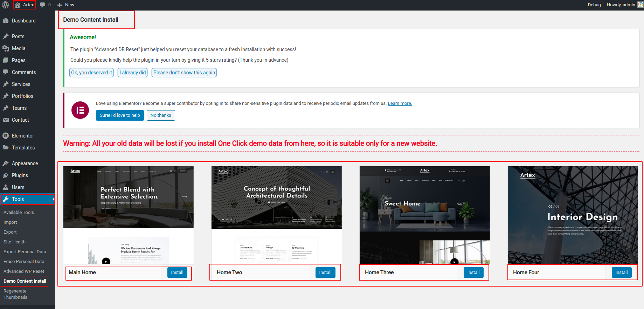Click the Media icon in sidebar
Image resolution: width=644 pixels, height=309 pixels.
coord(6,48)
